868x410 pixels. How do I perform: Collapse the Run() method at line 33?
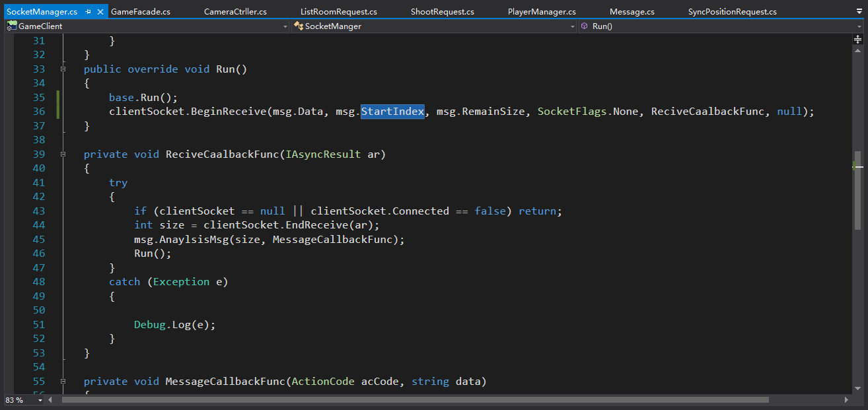[63, 69]
